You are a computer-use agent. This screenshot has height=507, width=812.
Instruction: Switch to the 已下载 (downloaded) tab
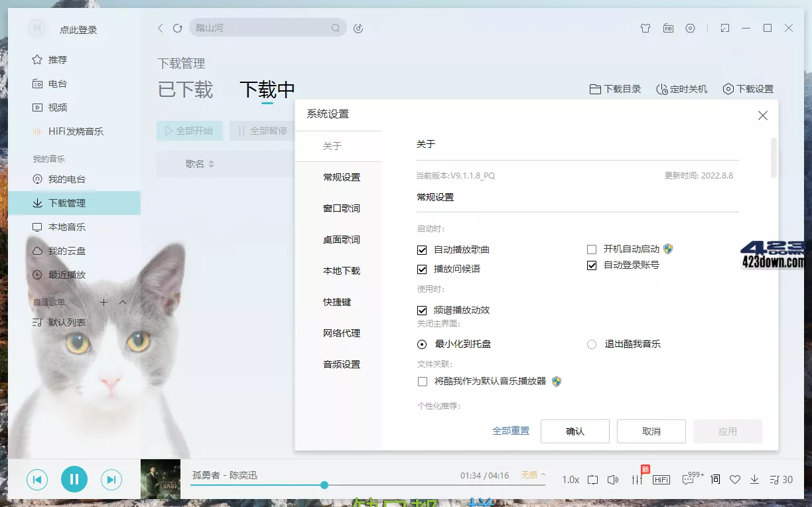184,92
